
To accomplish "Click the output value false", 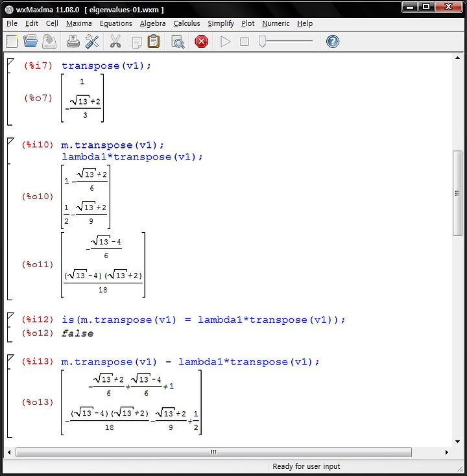I will coord(77,333).
